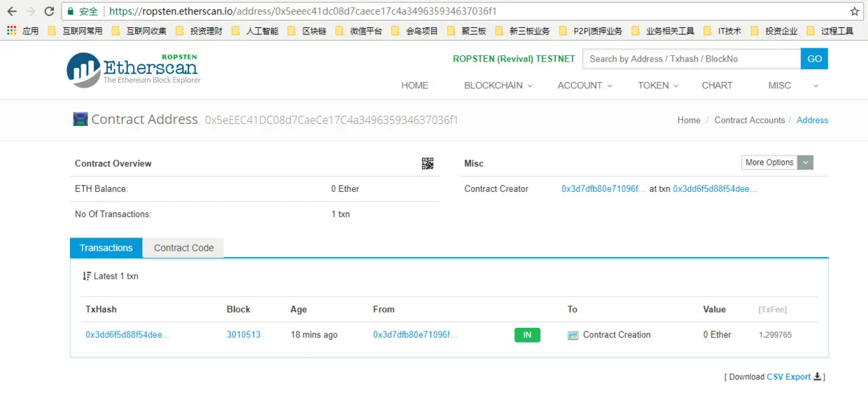
Task: Click the TxFee column header
Action: coord(773,310)
